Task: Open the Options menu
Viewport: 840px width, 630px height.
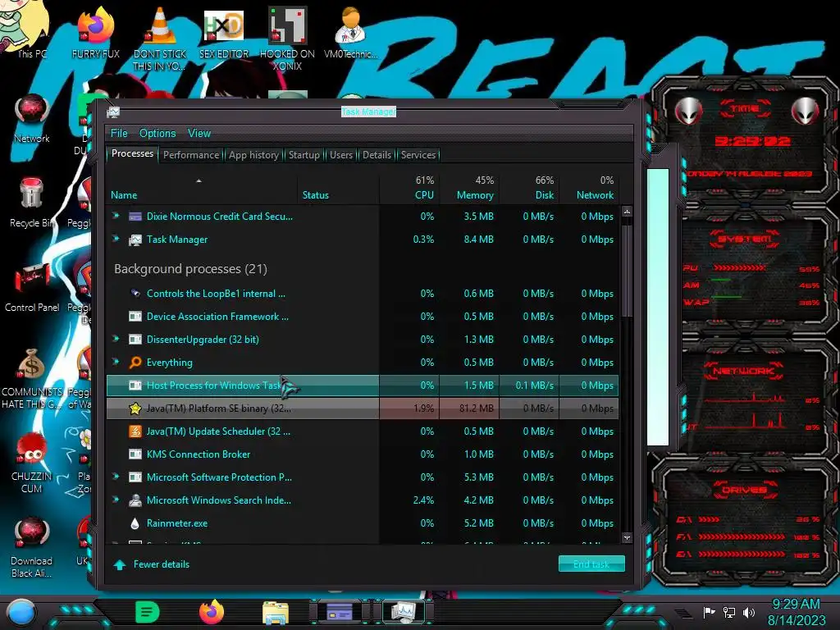Action: point(157,134)
